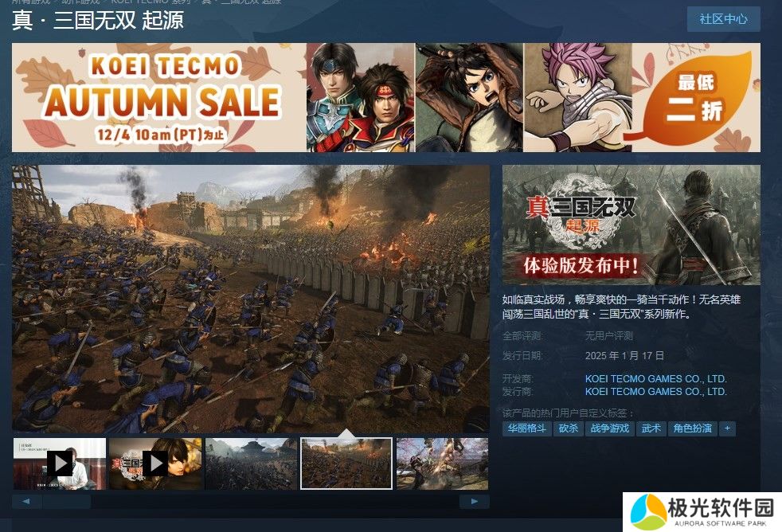Play the second trailer video thumbnail
782x532 pixels.
(x=155, y=464)
